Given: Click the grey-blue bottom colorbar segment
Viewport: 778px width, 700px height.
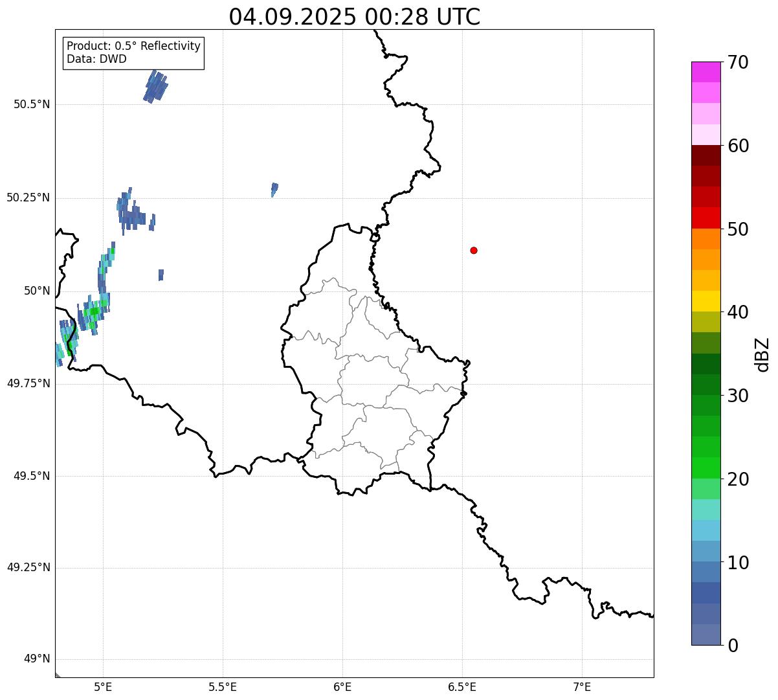Looking at the screenshot, I should 706,635.
